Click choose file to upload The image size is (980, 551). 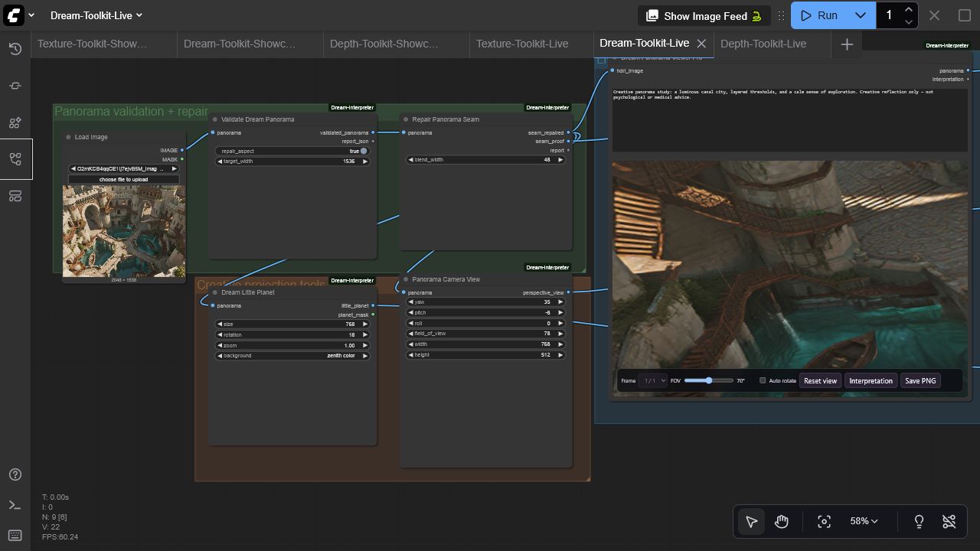pos(124,180)
